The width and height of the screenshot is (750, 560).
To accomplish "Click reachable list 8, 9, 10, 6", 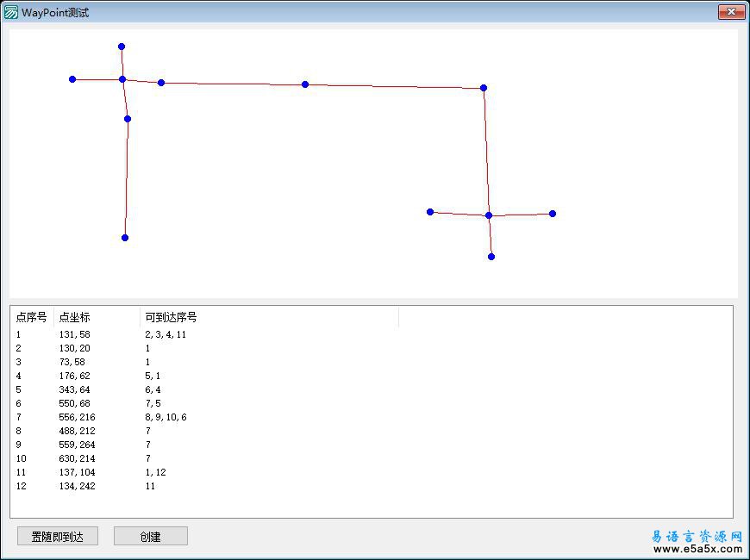I will tap(166, 417).
